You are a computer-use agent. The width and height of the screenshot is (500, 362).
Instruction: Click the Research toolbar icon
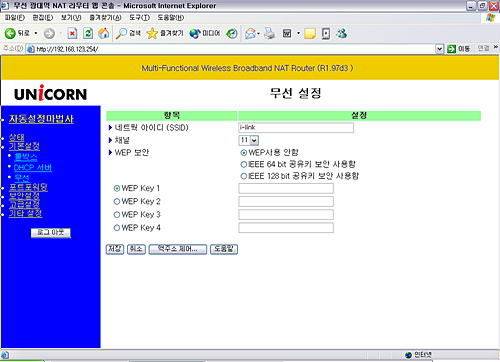(326, 33)
